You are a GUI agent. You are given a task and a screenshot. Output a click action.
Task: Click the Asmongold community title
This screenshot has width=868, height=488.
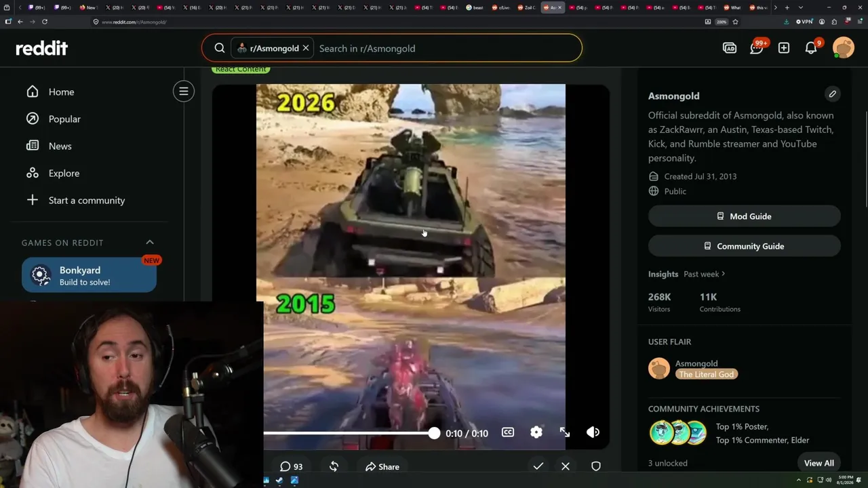tap(673, 96)
